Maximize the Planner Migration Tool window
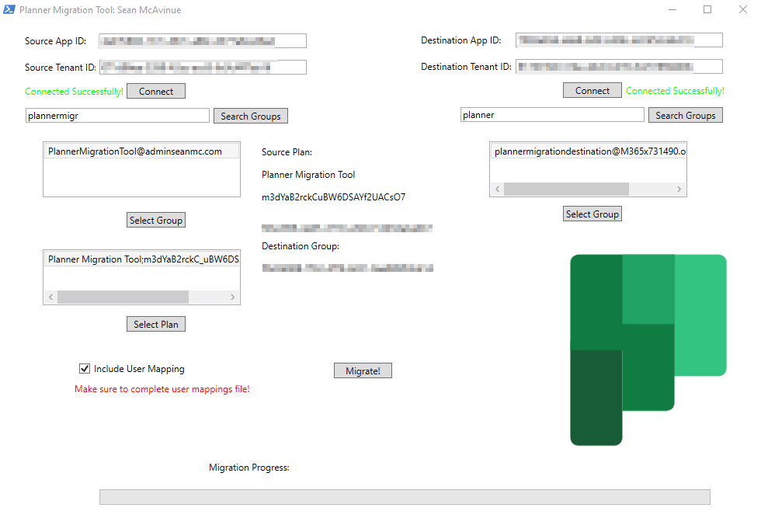Screen dimensions: 761x532 pyautogui.click(x=707, y=10)
